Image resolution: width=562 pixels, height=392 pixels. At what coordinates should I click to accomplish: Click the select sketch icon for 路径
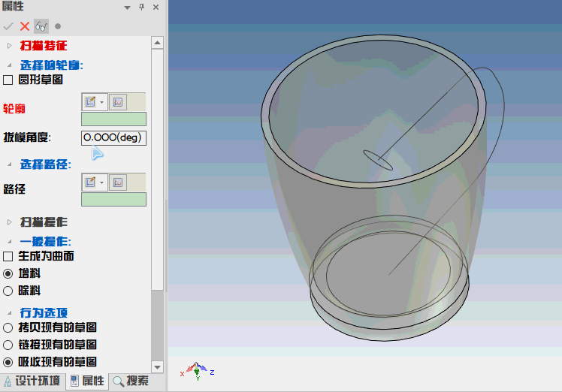tap(118, 182)
